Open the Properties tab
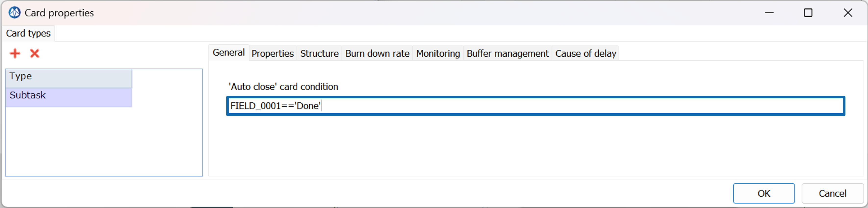The image size is (868, 208). 273,53
